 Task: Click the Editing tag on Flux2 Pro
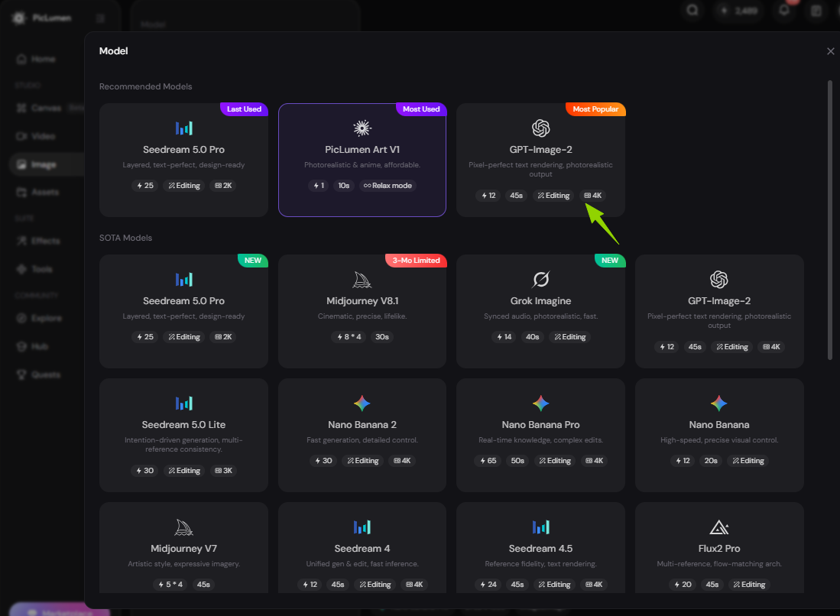[750, 585]
